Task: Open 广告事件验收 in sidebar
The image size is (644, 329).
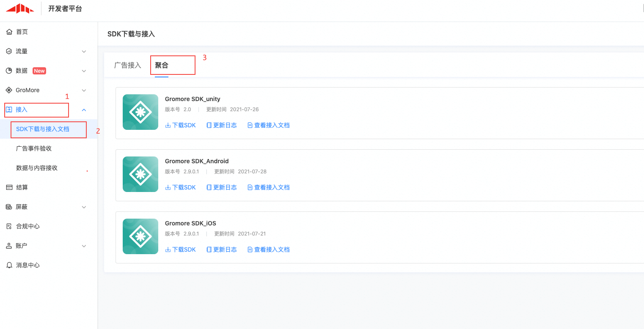Action: point(34,148)
